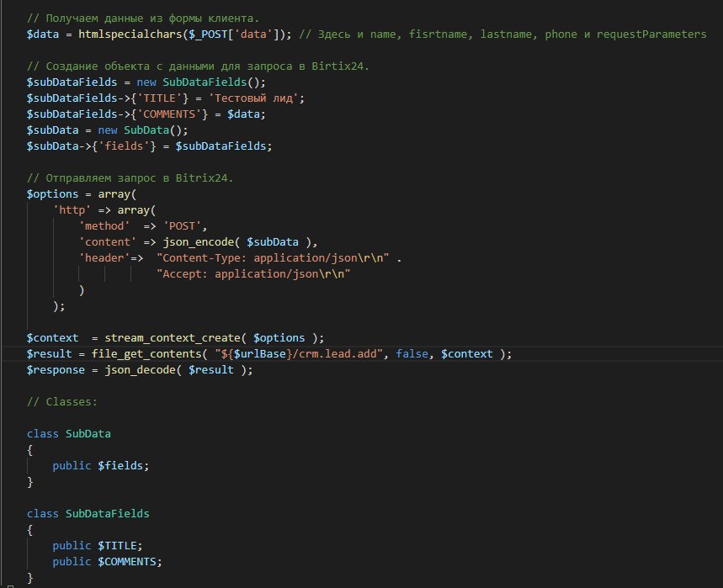
Task: Click the quoted 'TITLE' property key
Action: point(160,98)
